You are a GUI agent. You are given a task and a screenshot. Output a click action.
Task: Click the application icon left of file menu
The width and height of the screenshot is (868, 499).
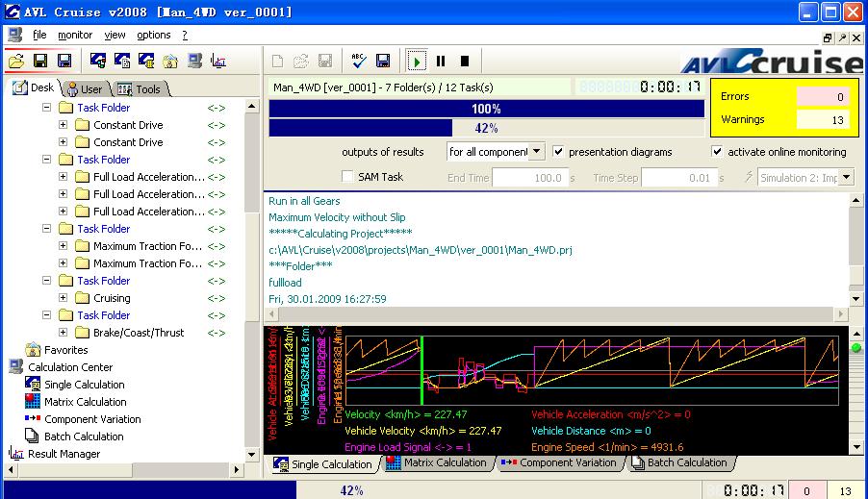click(15, 35)
